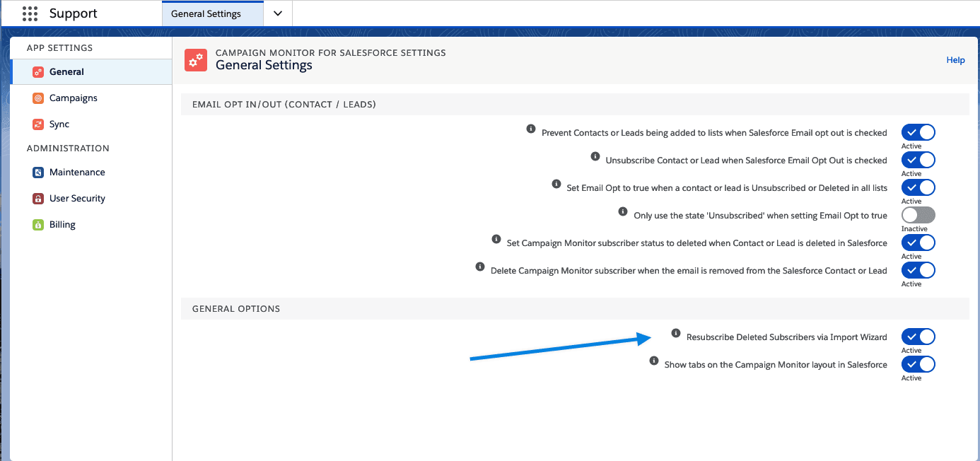Click 'Campaign Monitor for Salesforce Settings' title text
980x461 pixels.
point(331,53)
